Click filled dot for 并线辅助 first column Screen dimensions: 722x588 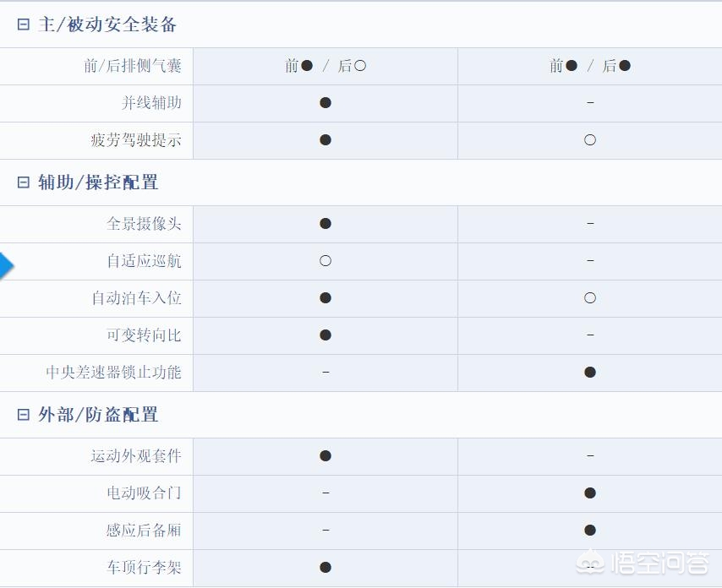pyautogui.click(x=325, y=102)
